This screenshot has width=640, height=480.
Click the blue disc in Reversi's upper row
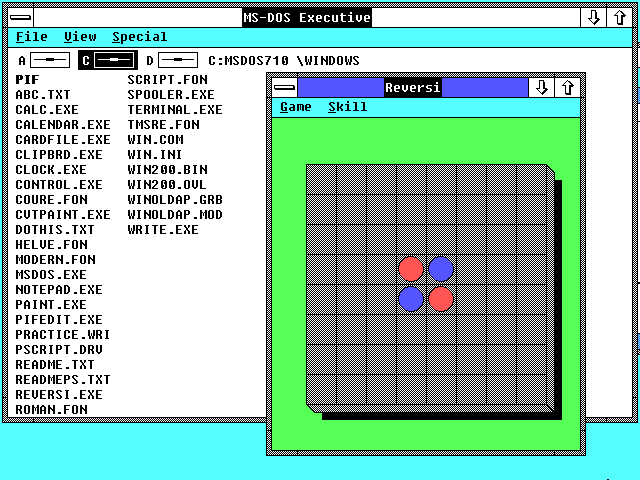tap(441, 269)
